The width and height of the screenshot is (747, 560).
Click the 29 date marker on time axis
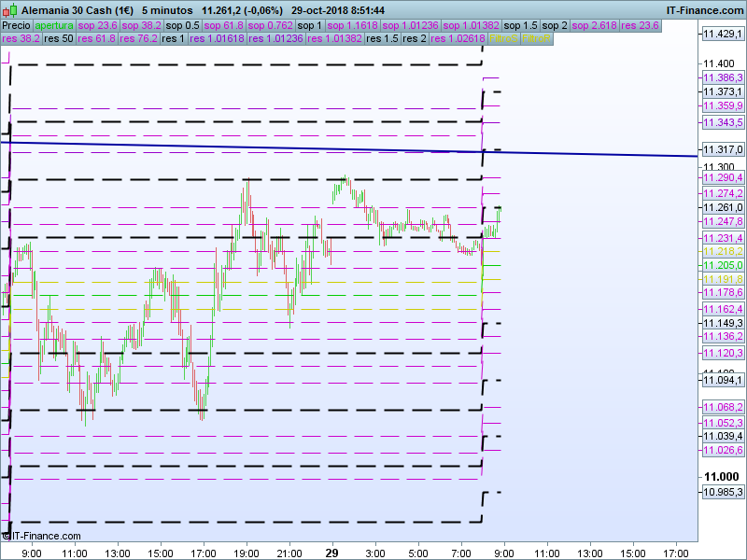(331, 553)
